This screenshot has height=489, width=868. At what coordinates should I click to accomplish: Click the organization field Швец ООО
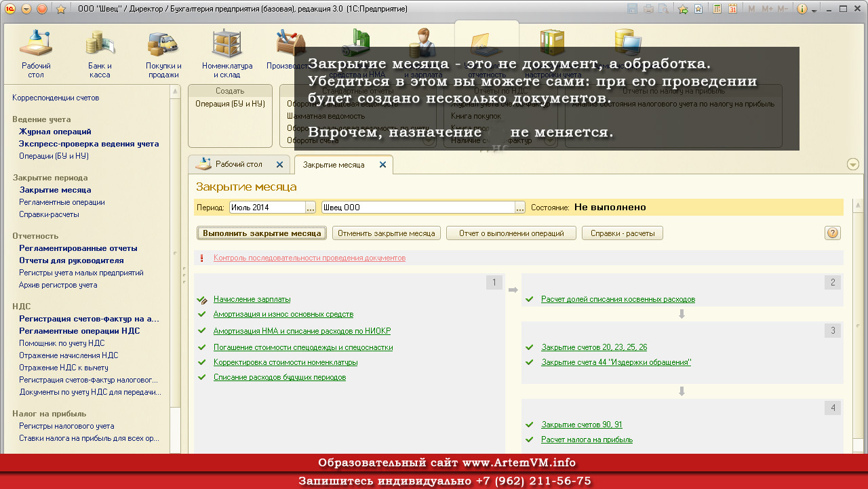(418, 208)
